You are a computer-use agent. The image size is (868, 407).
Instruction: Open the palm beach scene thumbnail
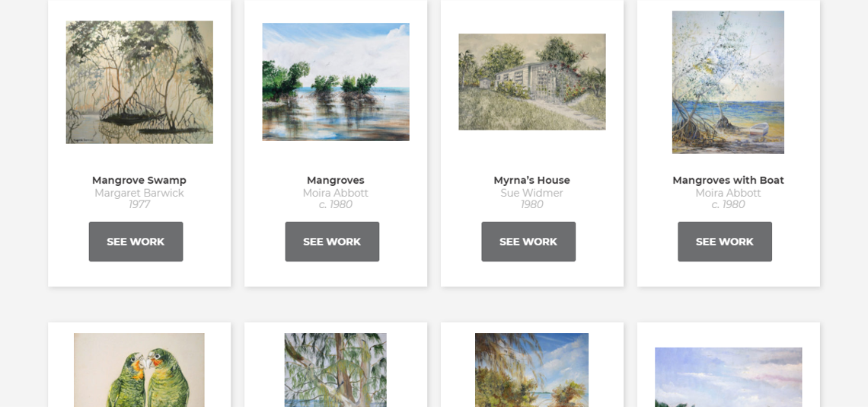click(532, 370)
